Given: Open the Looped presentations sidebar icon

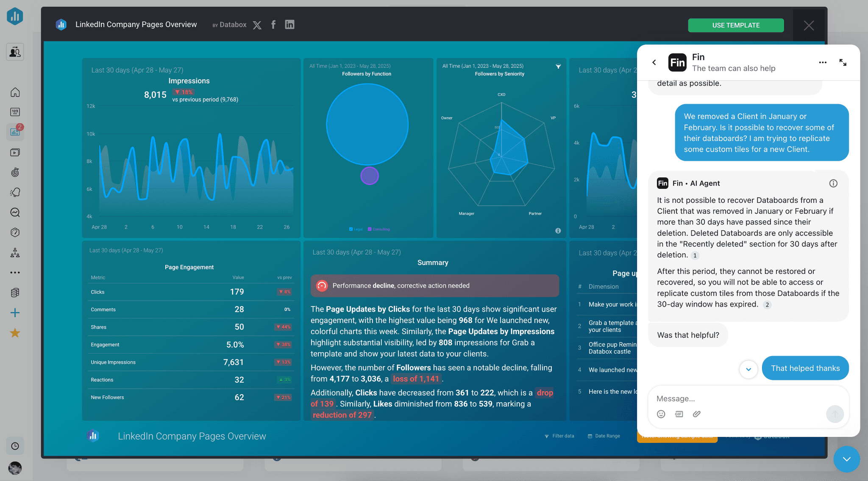Looking at the screenshot, I should [15, 152].
